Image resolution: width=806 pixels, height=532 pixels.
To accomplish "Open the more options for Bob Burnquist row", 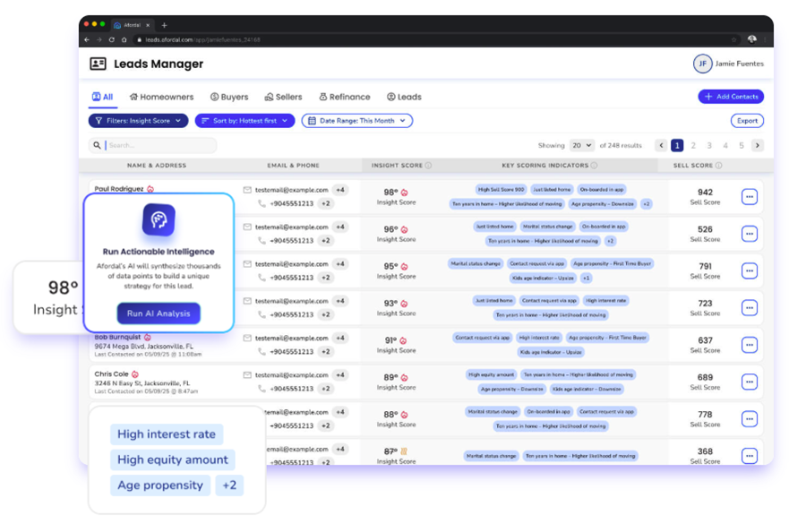I will tap(750, 345).
